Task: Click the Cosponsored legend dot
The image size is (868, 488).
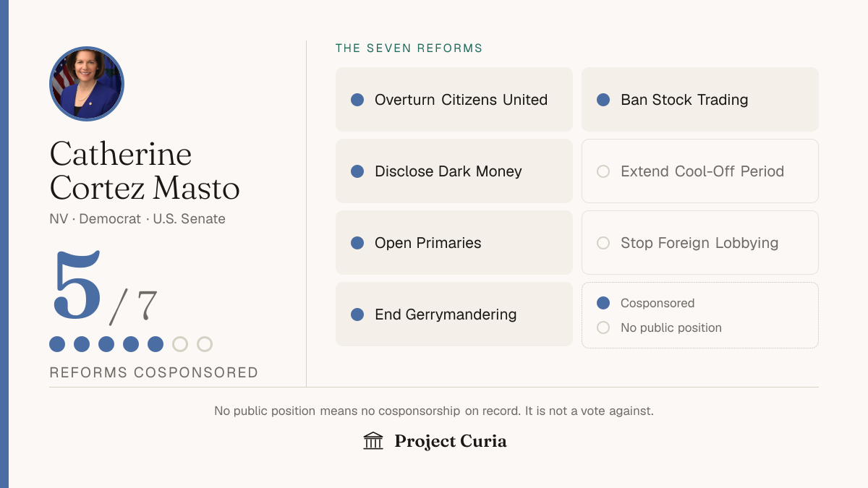Action: pos(603,303)
